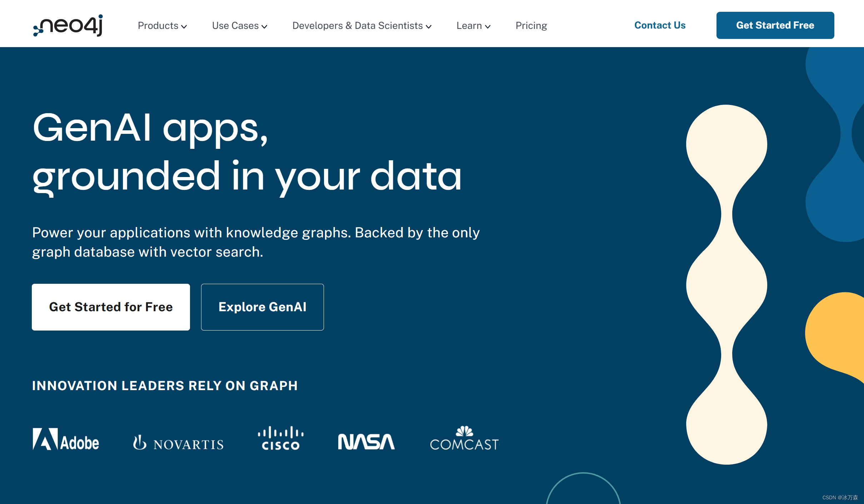The image size is (864, 504).
Task: Click the chevron arrow beside Products
Action: (184, 26)
